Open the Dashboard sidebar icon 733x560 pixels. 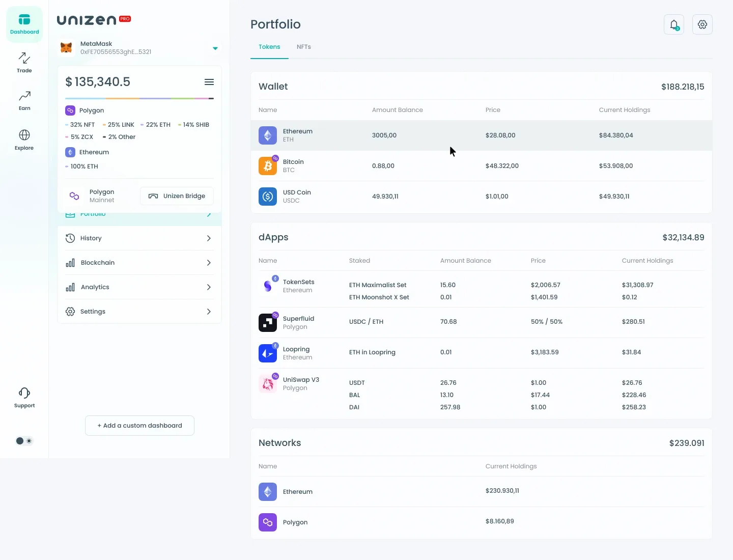24,24
